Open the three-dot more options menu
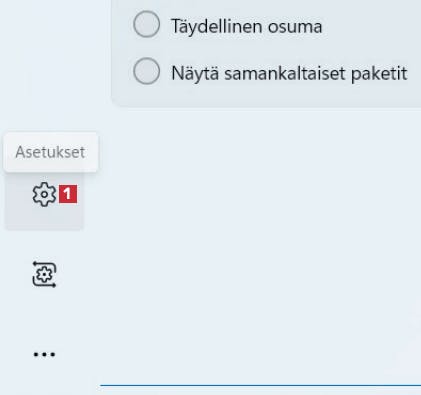 (44, 354)
